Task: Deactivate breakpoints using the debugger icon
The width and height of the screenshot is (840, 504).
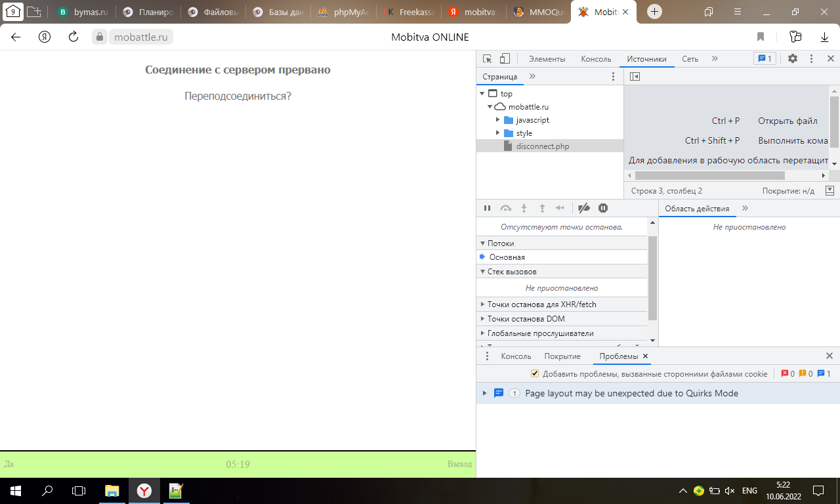Action: 583,208
